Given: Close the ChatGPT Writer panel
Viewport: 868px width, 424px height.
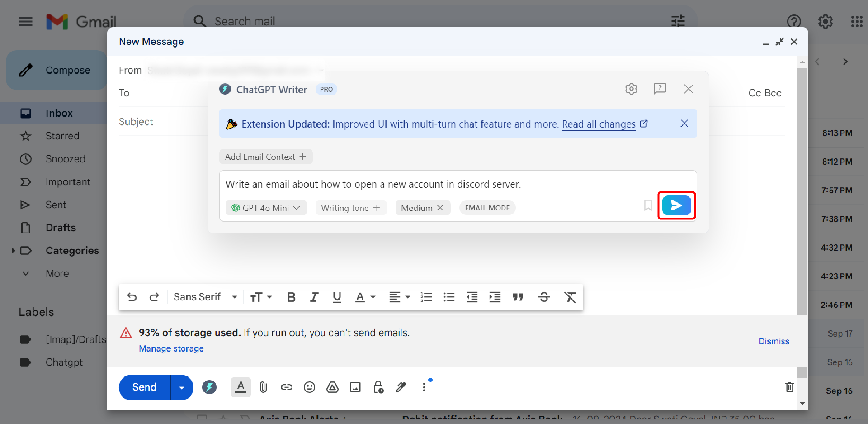Looking at the screenshot, I should click(689, 89).
